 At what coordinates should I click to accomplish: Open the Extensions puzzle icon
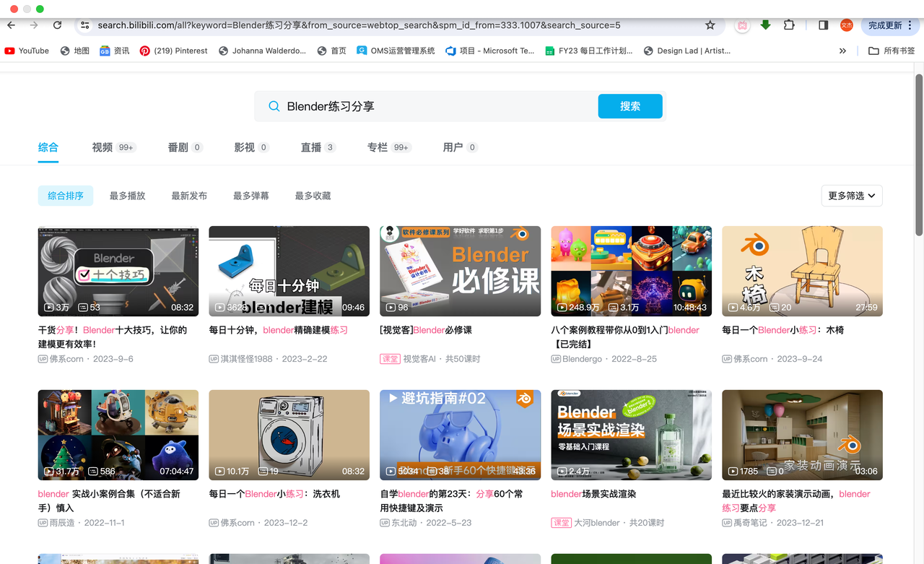coord(789,25)
